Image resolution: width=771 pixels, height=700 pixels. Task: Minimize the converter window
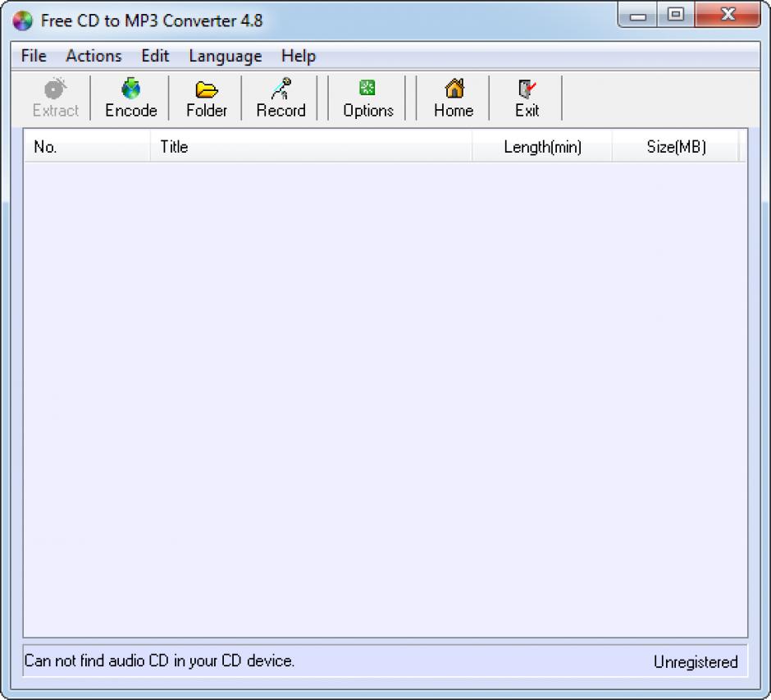point(638,16)
